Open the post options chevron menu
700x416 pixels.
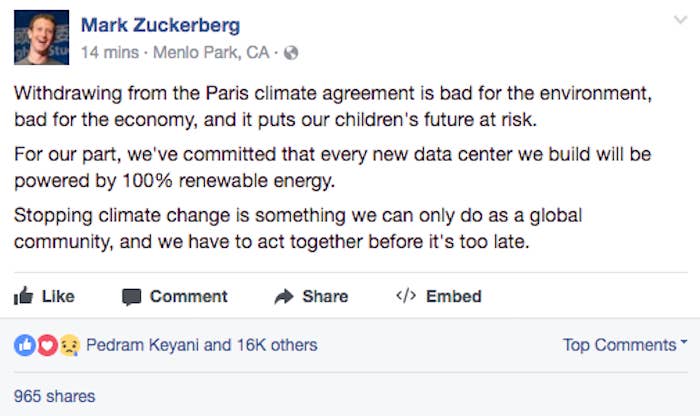click(681, 20)
